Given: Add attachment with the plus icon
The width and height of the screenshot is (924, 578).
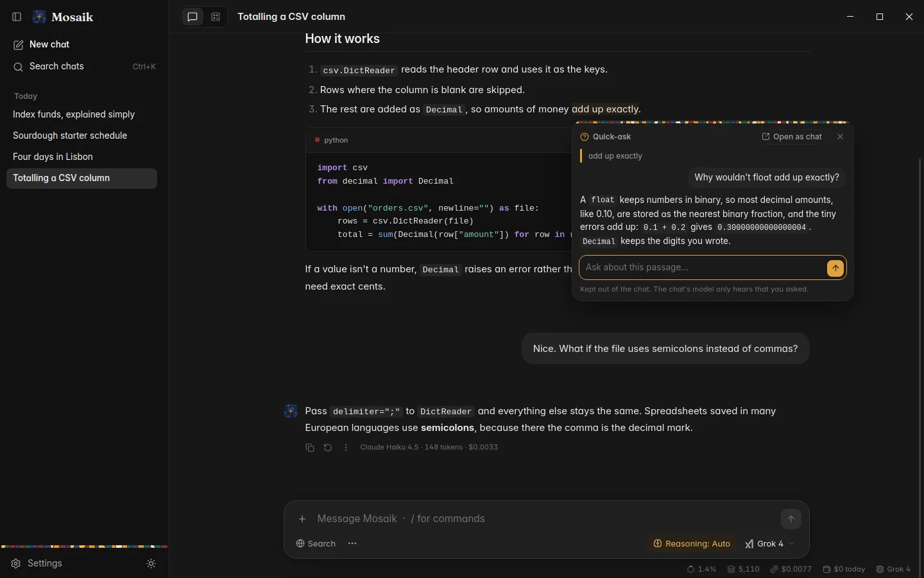Looking at the screenshot, I should 302,519.
